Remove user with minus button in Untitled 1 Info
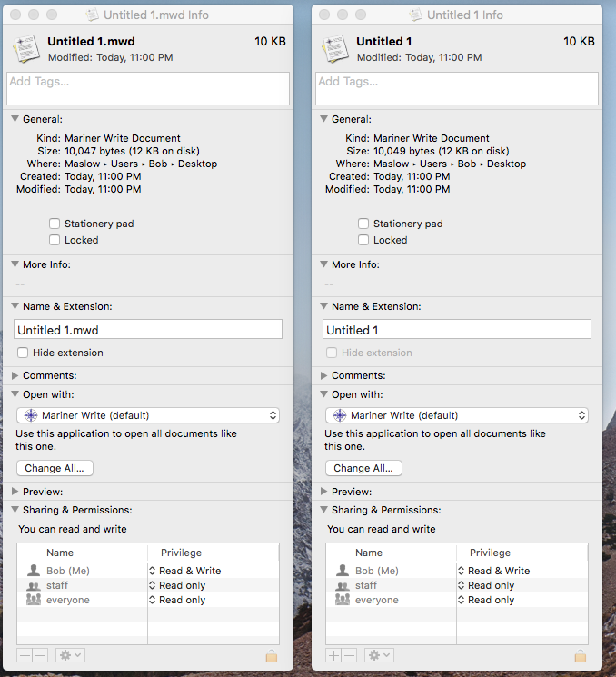 click(349, 655)
